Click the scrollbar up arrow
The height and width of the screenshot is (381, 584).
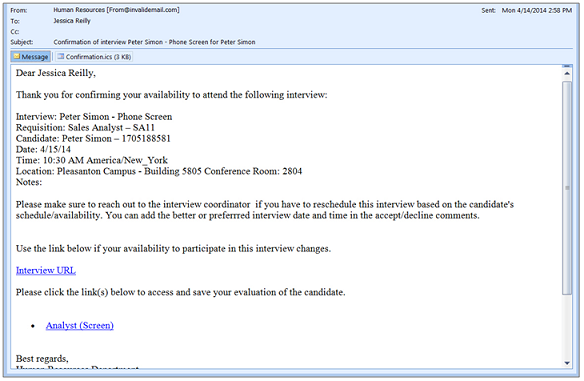point(567,73)
